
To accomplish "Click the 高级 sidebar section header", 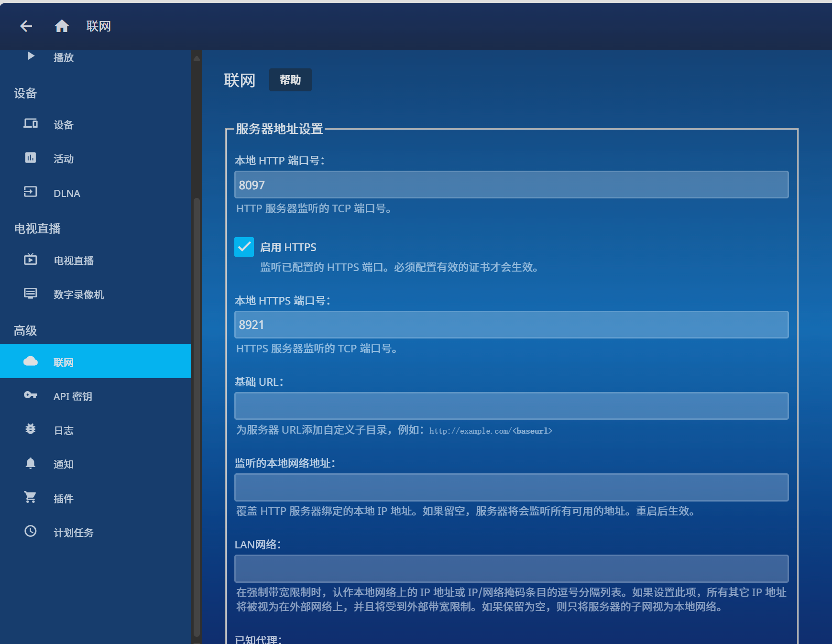I will (25, 330).
